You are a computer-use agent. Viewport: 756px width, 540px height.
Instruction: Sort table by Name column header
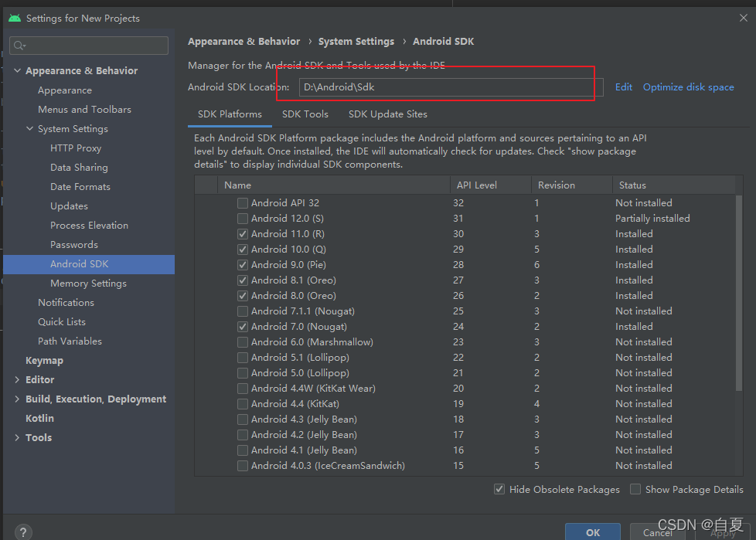coord(334,185)
